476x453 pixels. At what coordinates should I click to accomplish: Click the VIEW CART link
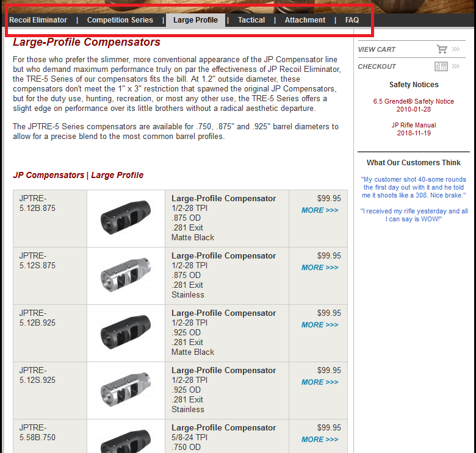click(377, 49)
